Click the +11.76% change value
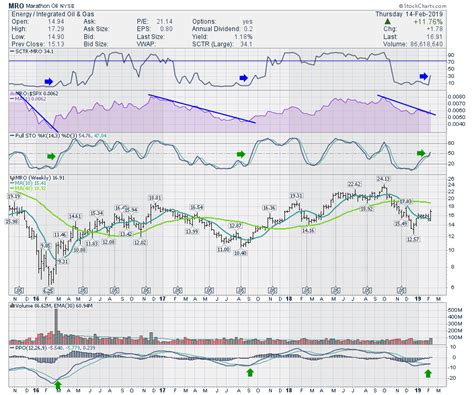The height and width of the screenshot is (395, 474). tap(428, 22)
